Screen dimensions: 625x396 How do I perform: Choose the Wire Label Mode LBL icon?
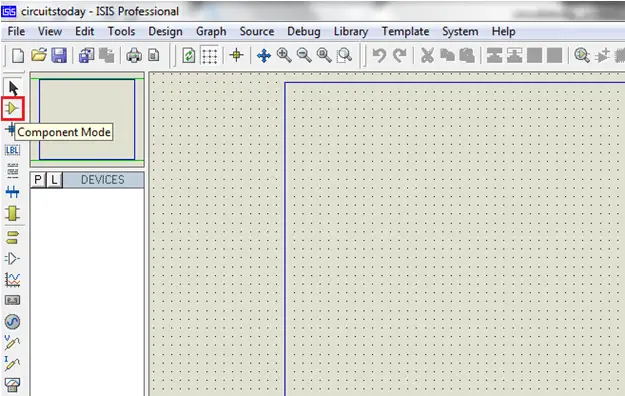click(12, 150)
